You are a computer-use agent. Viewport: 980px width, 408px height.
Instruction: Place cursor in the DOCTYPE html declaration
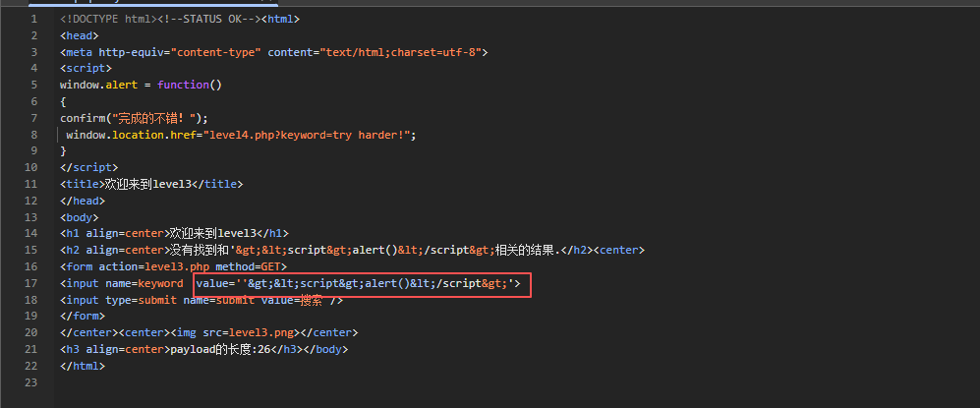(x=105, y=19)
